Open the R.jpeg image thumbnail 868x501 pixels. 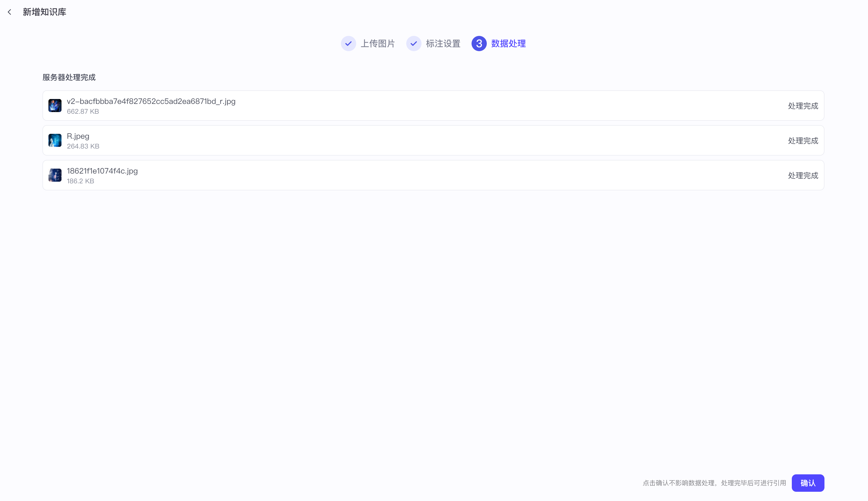point(55,140)
